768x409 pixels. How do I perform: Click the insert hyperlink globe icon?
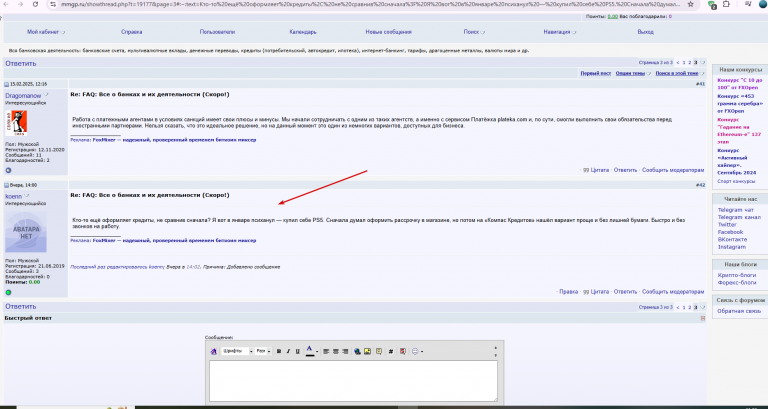pos(357,351)
